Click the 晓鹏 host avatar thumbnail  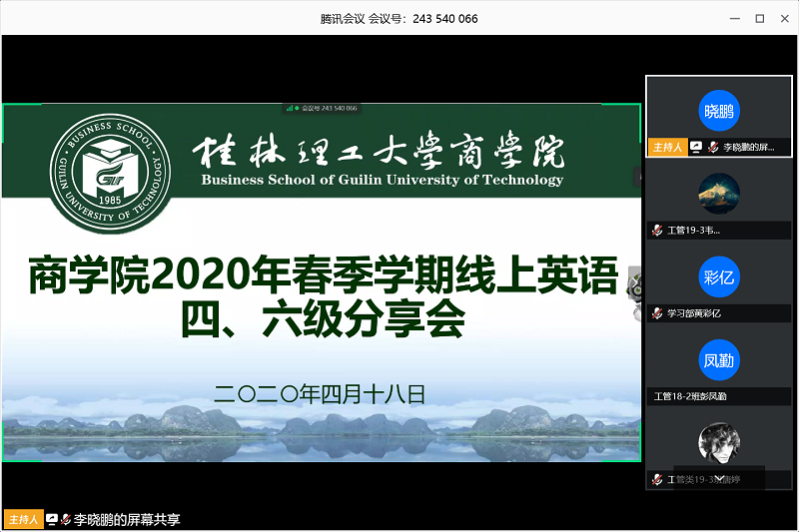click(719, 111)
